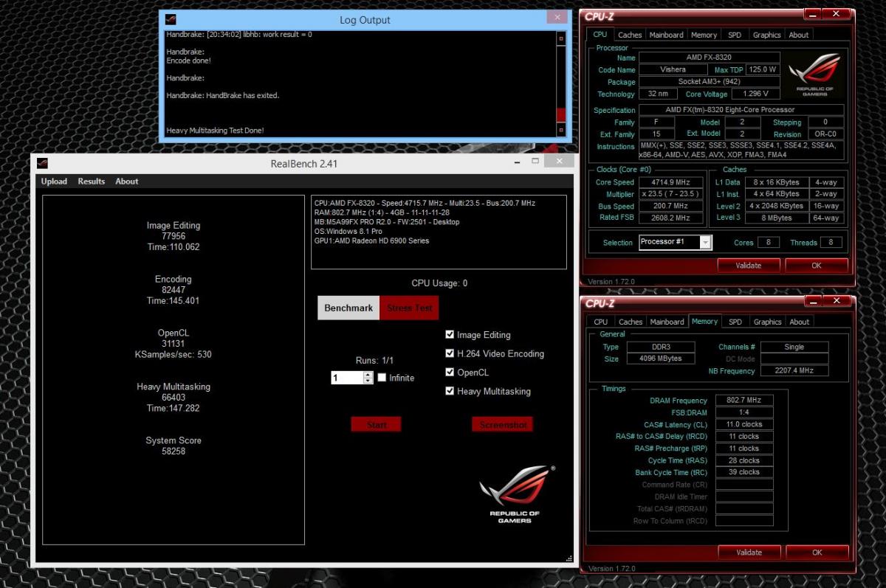
Task: Close the Log Output window
Action: click(557, 18)
